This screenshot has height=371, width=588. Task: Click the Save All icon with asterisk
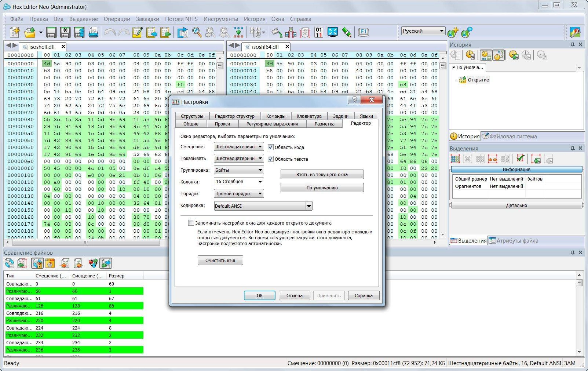[x=65, y=32]
